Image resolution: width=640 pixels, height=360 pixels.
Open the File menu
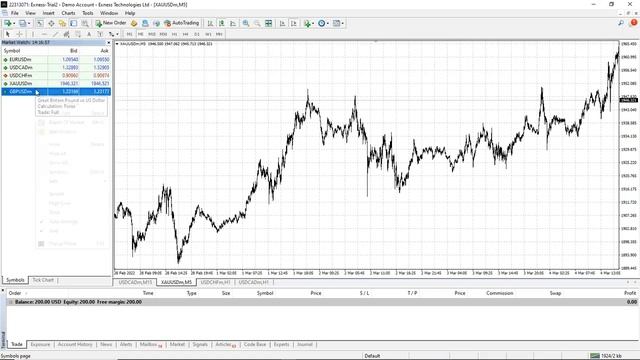[15, 13]
